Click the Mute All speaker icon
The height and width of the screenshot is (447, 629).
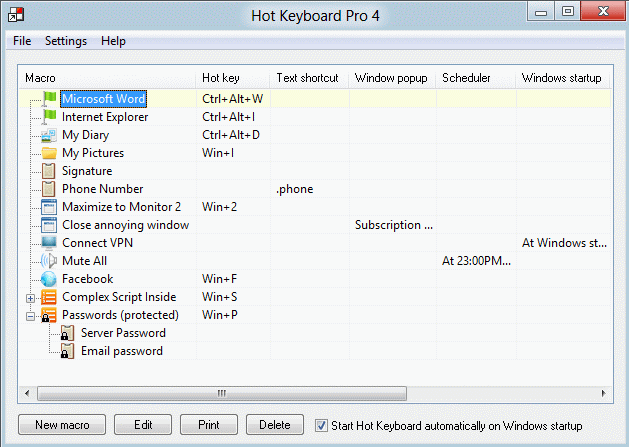click(x=49, y=261)
